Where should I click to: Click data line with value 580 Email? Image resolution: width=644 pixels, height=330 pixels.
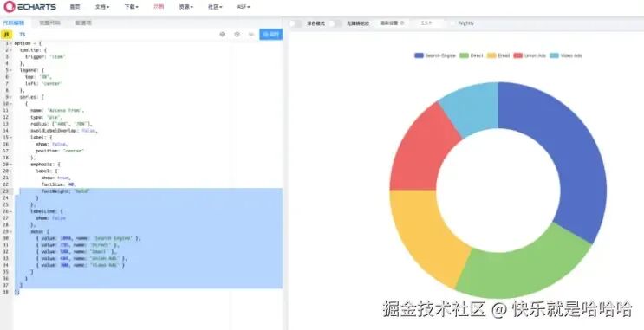[x=76, y=251]
